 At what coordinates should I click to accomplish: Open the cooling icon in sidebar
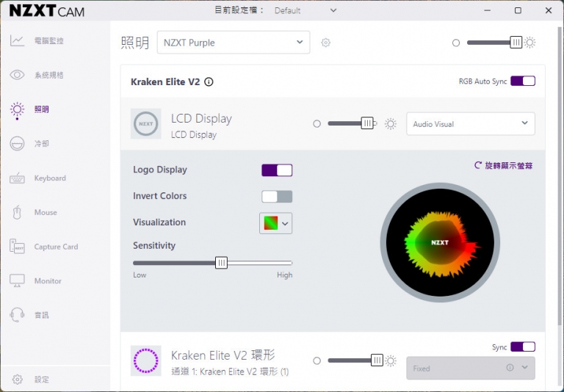[17, 143]
